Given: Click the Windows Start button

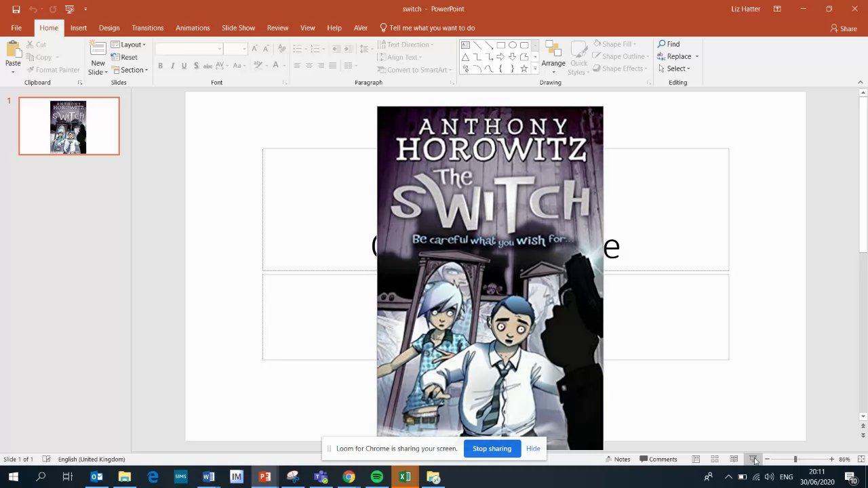Looking at the screenshot, I should tap(13, 476).
